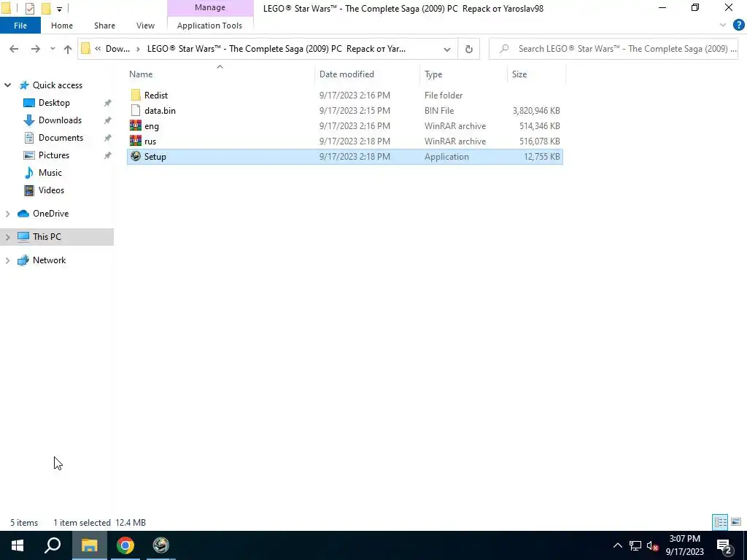747x560 pixels.
Task: Select the OneDrive navigation entry
Action: [x=50, y=214]
